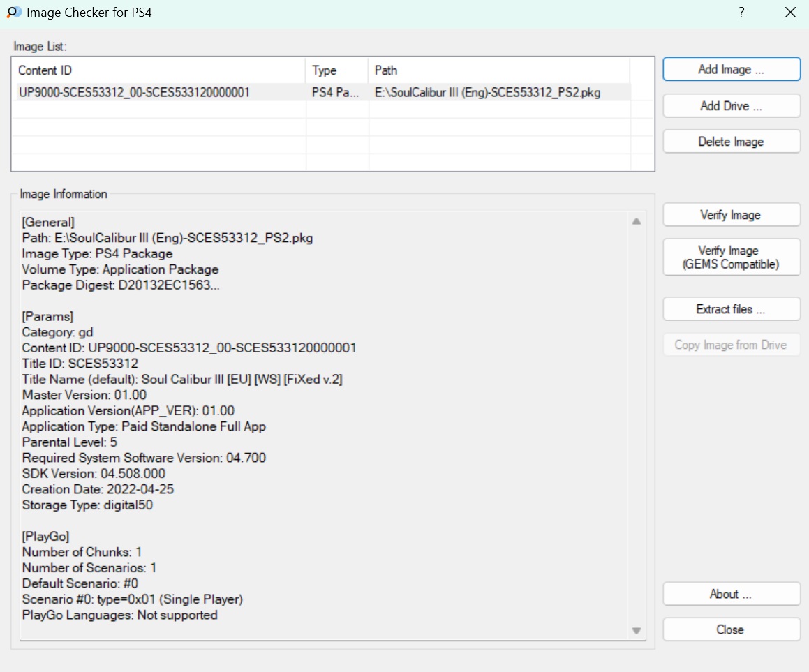The image size is (809, 672).
Task: Click the Path column header
Action: [498, 70]
